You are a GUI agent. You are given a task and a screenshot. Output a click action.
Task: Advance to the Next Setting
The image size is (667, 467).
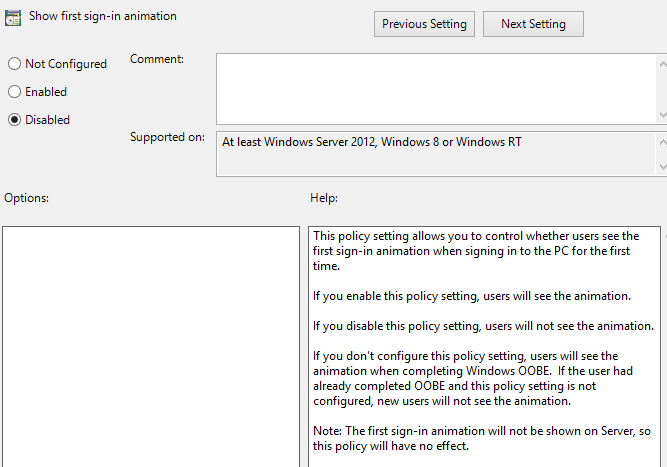533,24
